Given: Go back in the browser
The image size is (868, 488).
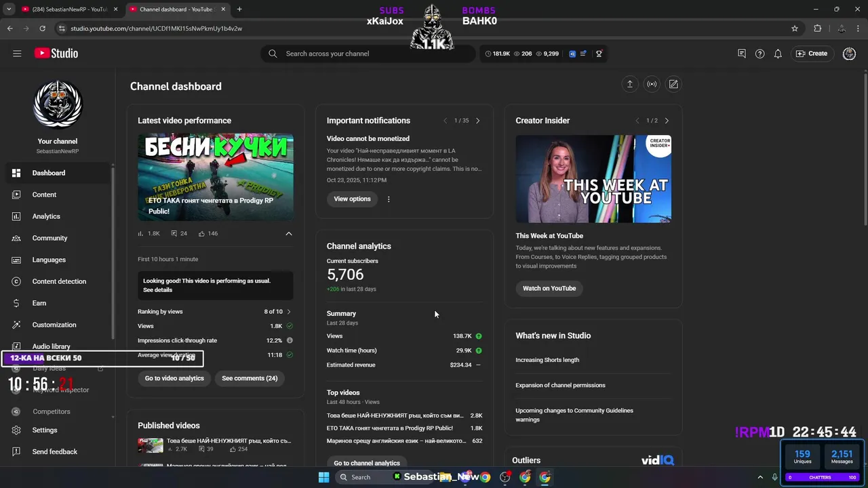Looking at the screenshot, I should [10, 28].
